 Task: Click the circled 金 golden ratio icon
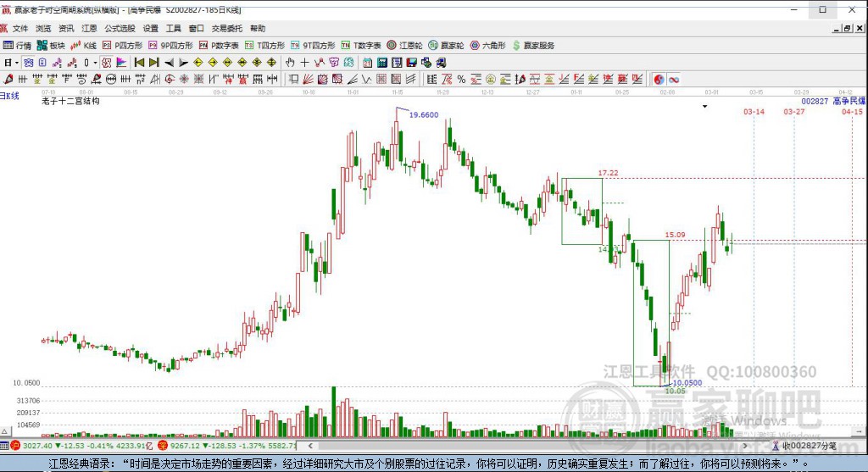pyautogui.click(x=491, y=79)
